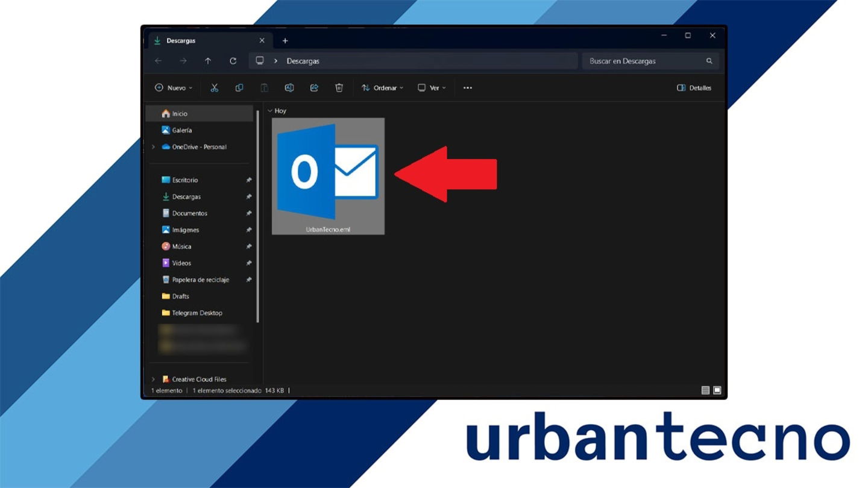Click the monitor icon in address bar
Screen dimensions: 868x488
pyautogui.click(x=260, y=61)
